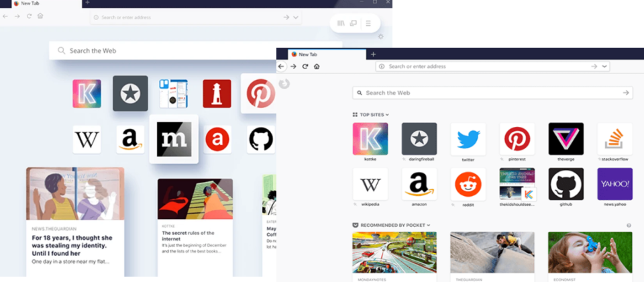The height and width of the screenshot is (282, 644).
Task: Open new tab settings gear in left window
Action: pyautogui.click(x=381, y=36)
